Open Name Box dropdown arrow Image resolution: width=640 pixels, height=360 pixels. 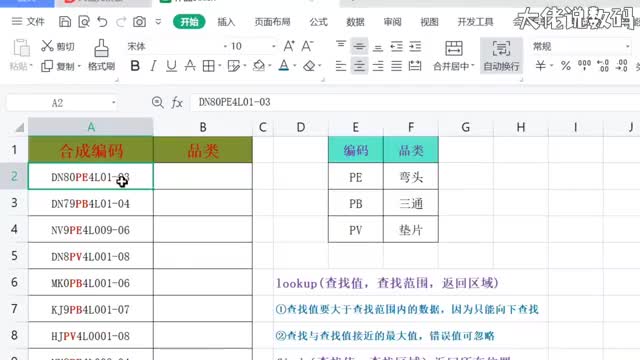pyautogui.click(x=113, y=103)
